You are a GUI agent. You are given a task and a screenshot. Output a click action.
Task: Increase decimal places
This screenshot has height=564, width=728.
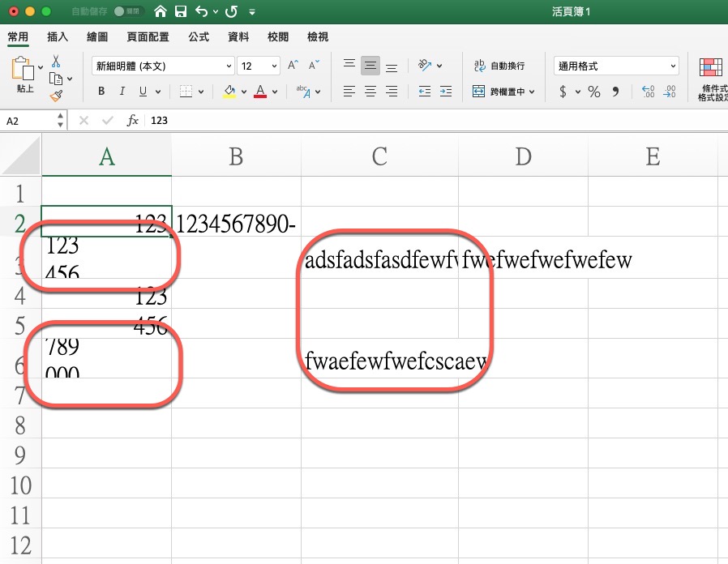pos(648,92)
